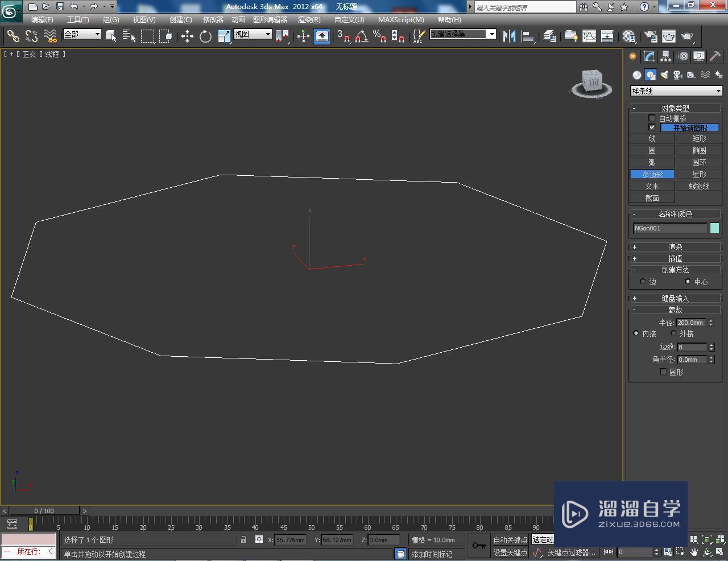
Task: Open 创建选择集 named selection dropdown
Action: (x=463, y=34)
